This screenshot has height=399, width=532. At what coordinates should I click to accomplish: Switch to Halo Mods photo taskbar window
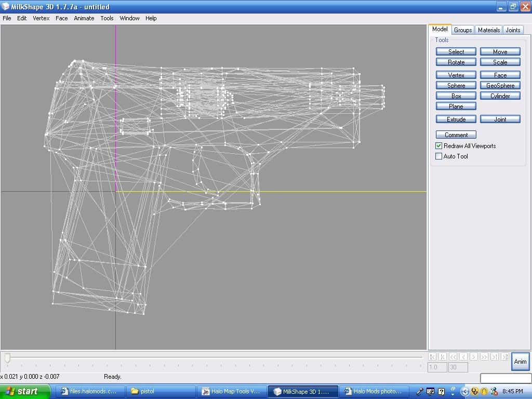374,391
